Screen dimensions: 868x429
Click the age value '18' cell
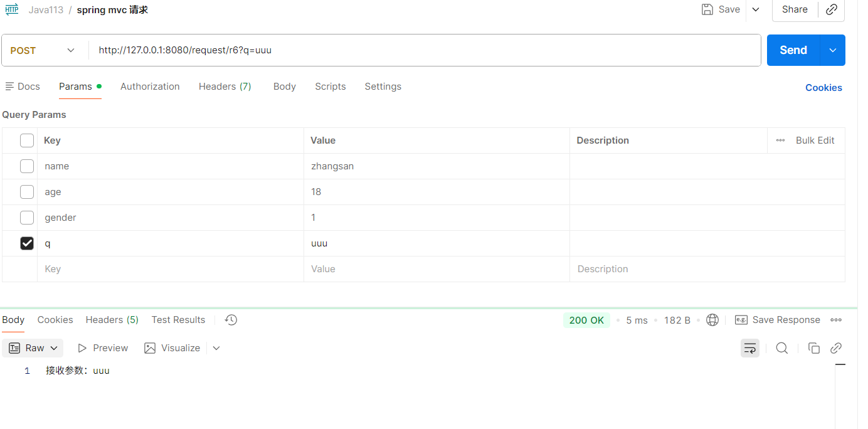coord(437,192)
